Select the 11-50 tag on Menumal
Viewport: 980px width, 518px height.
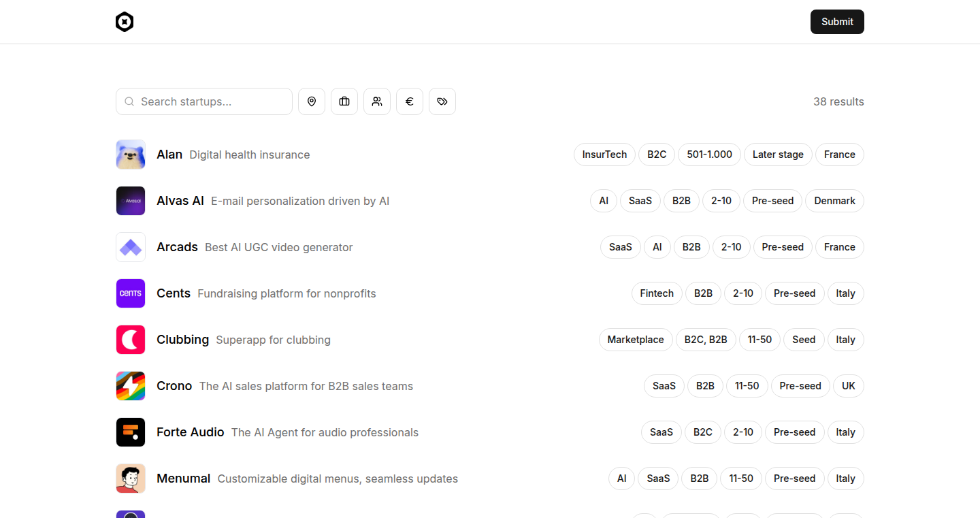tap(741, 479)
